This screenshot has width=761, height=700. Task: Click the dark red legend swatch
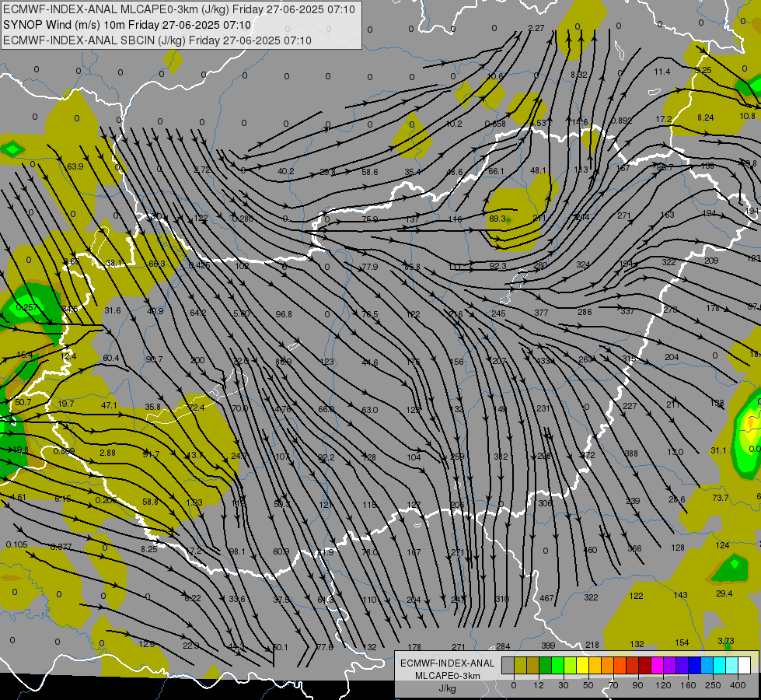click(644, 666)
